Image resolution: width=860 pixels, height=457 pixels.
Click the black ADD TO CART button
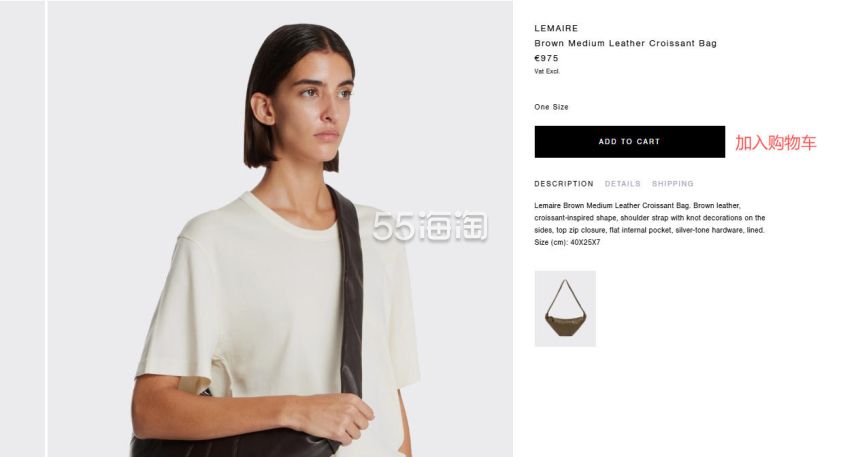[x=630, y=142]
